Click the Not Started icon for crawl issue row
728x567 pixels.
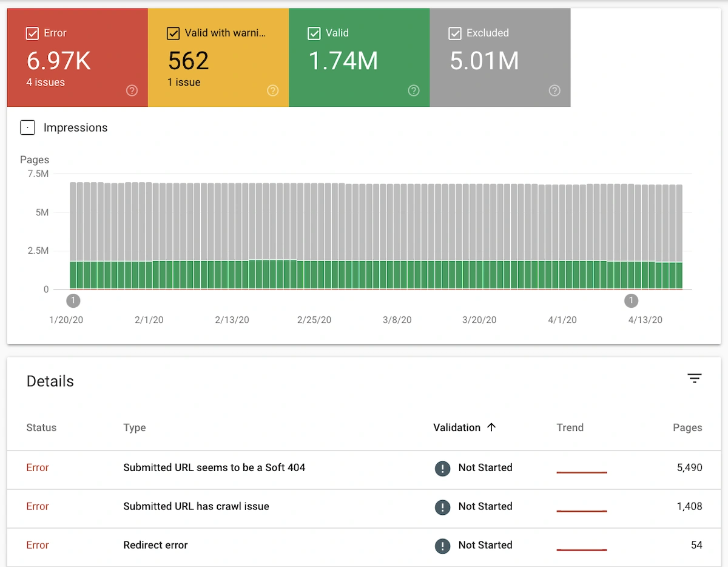click(442, 506)
